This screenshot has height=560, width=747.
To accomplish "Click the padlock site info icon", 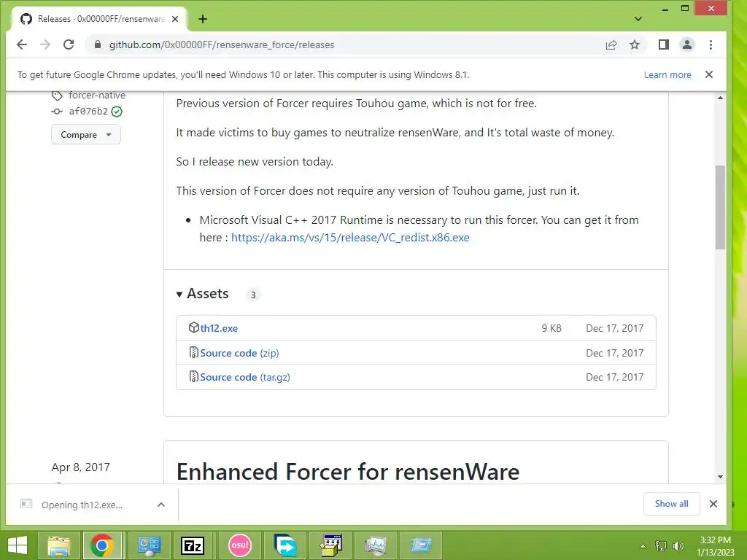I will click(x=98, y=44).
